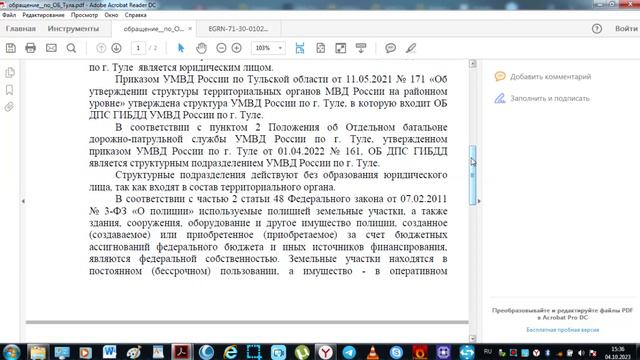
Task: Select the обращение_по_О... document tab
Action: pyautogui.click(x=153, y=29)
